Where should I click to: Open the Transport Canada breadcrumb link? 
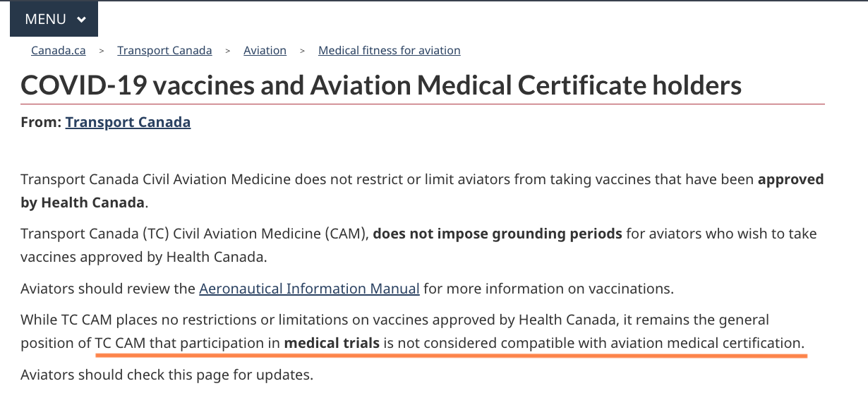164,51
